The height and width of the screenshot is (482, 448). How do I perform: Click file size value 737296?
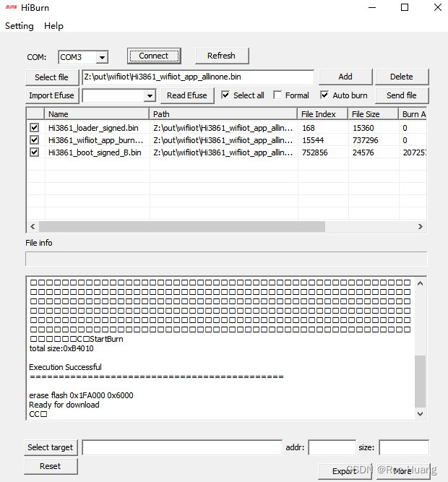click(x=366, y=140)
